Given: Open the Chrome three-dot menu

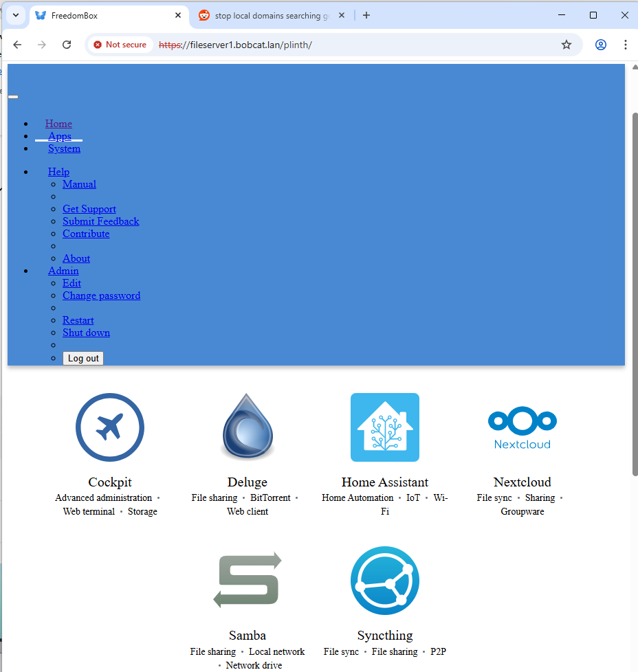Looking at the screenshot, I should click(625, 45).
